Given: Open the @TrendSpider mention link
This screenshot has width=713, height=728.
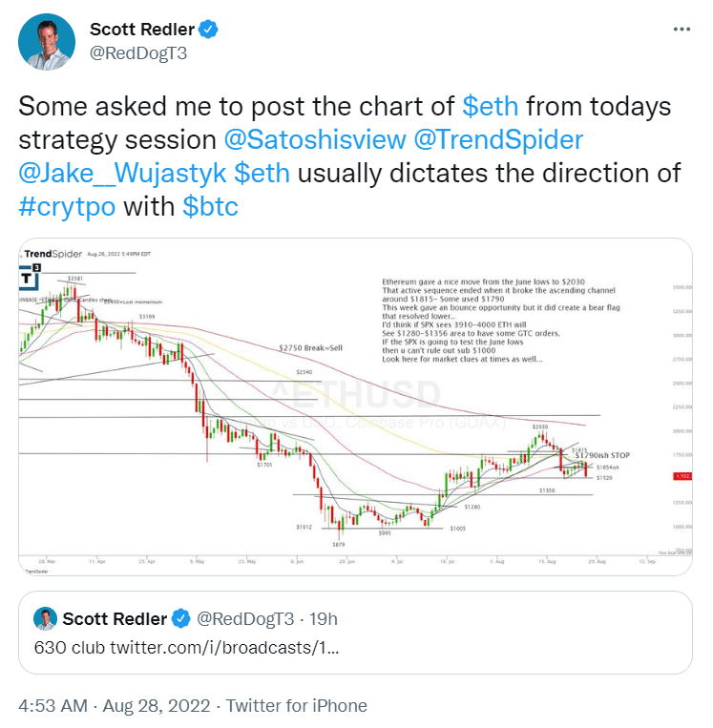Looking at the screenshot, I should [498, 139].
